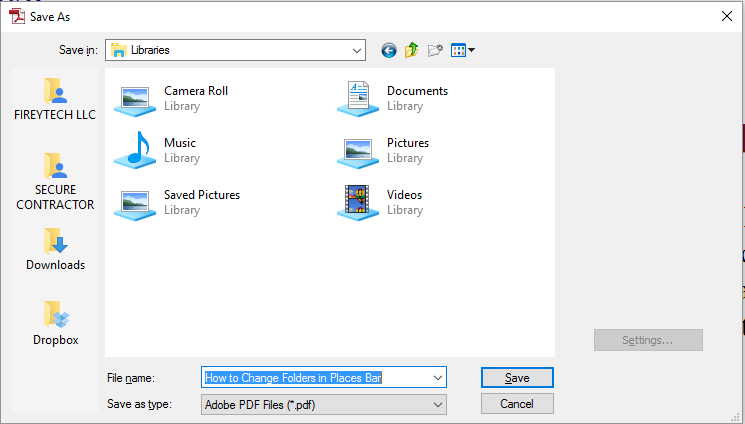This screenshot has width=745, height=424.
Task: Click the Cancel button
Action: click(x=516, y=404)
